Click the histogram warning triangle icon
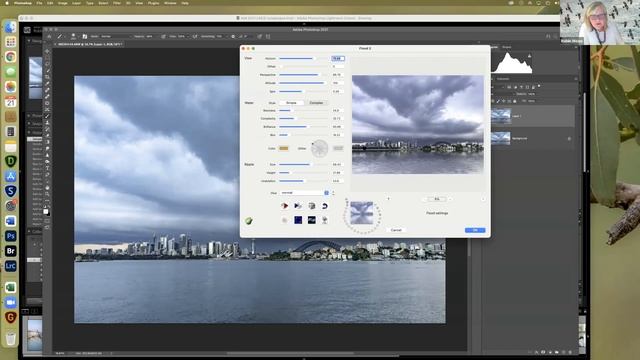The image size is (640, 360). click(529, 56)
